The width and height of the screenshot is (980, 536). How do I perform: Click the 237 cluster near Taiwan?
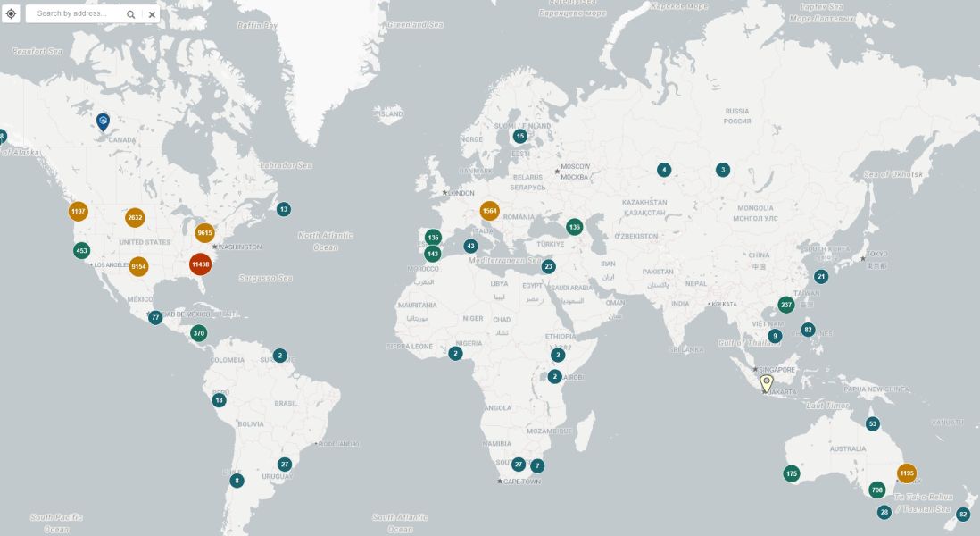(x=786, y=305)
